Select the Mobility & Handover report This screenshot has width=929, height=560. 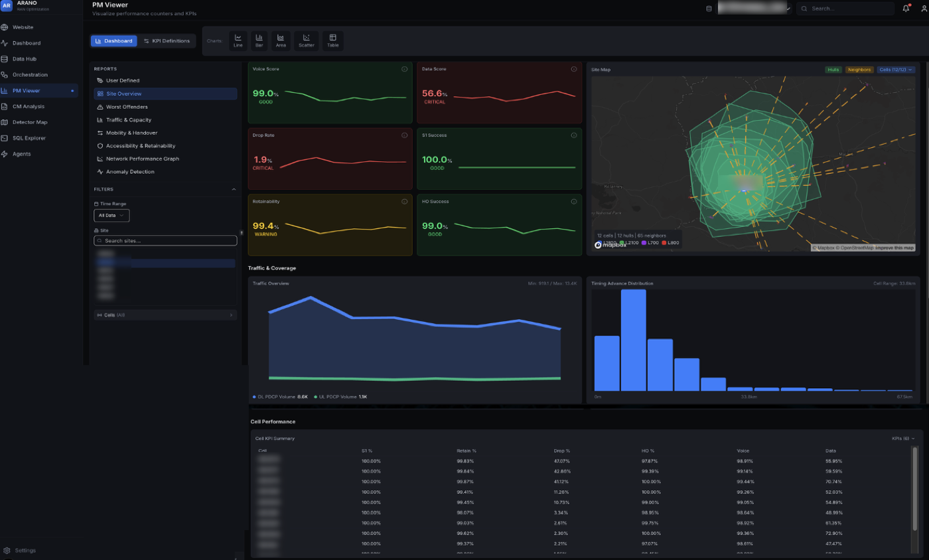click(x=165, y=133)
